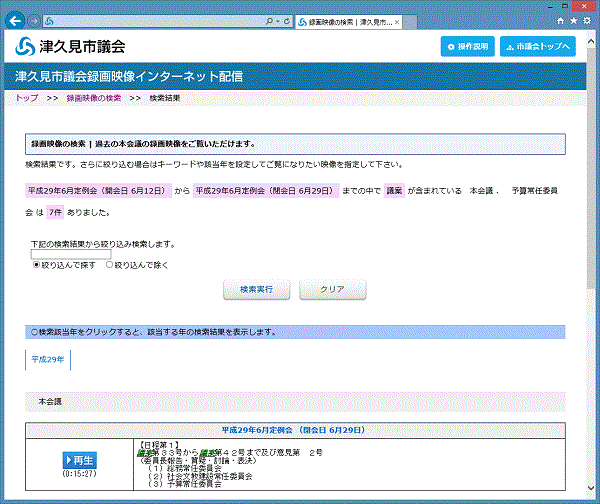The width and height of the screenshot is (600, 504).
Task: Click into the 絞り込み検索 keyword field
Action: point(71,254)
